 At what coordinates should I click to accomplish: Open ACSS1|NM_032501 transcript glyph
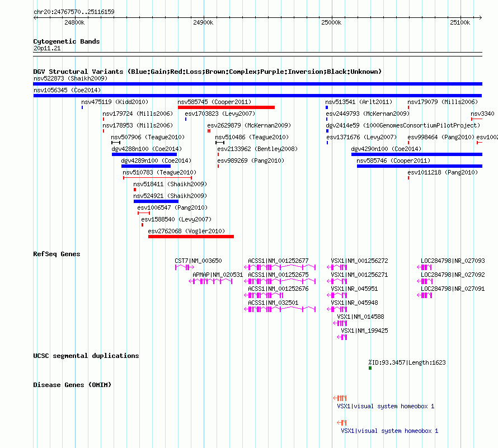click(280, 309)
